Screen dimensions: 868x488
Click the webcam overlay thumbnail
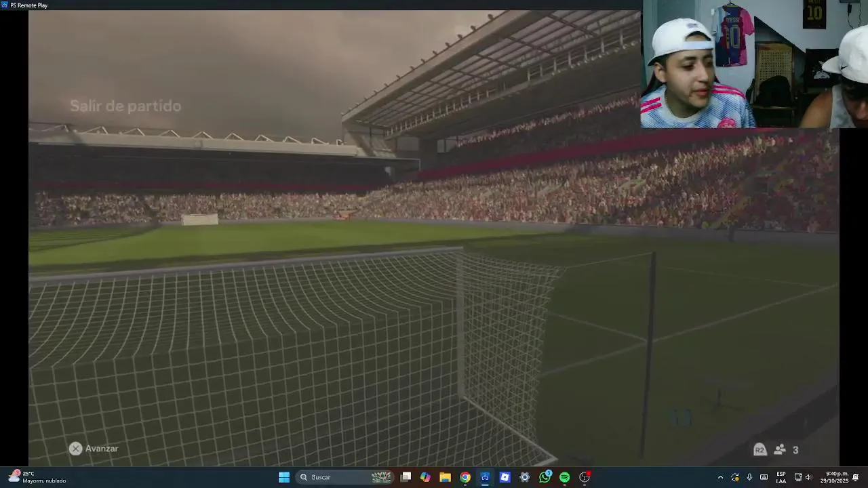pyautogui.click(x=754, y=64)
